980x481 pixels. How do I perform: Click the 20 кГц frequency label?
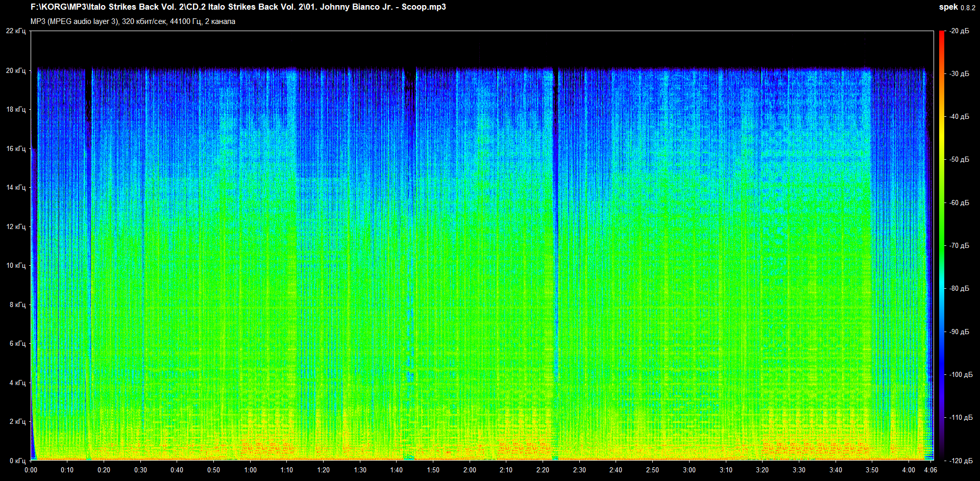point(16,70)
